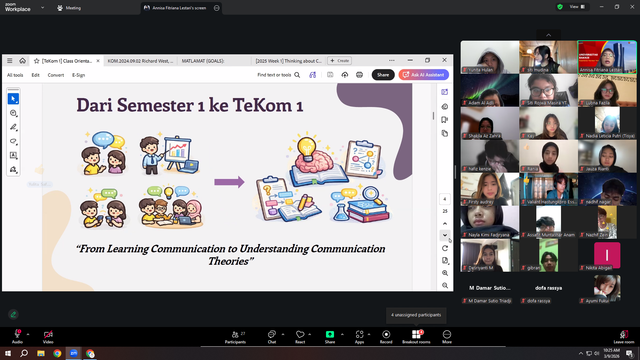Switch to the MATLAMAT (GOALS) tab
Viewport: 640px width, 360px height.
coord(203,61)
